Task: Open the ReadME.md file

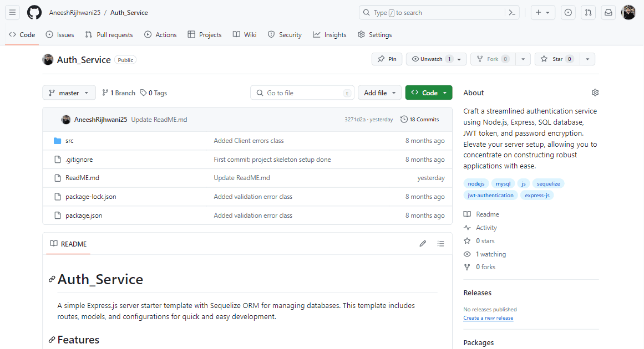Action: (x=82, y=178)
